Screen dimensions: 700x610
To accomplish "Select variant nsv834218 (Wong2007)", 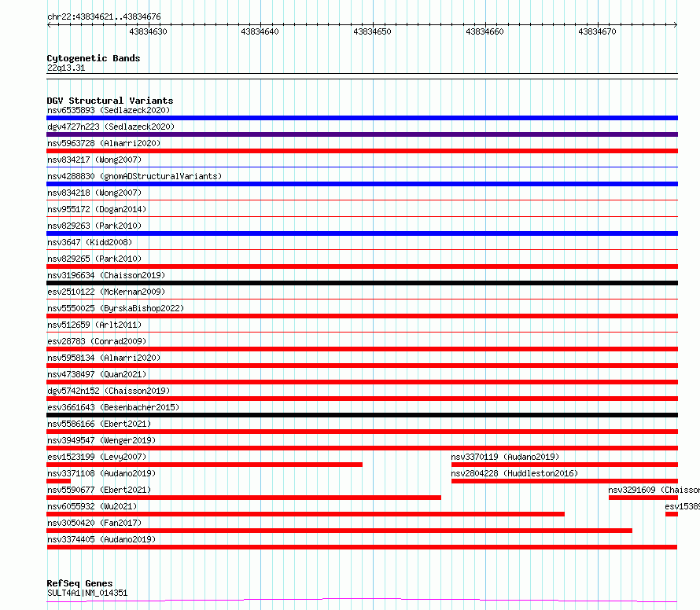I will tap(94, 193).
